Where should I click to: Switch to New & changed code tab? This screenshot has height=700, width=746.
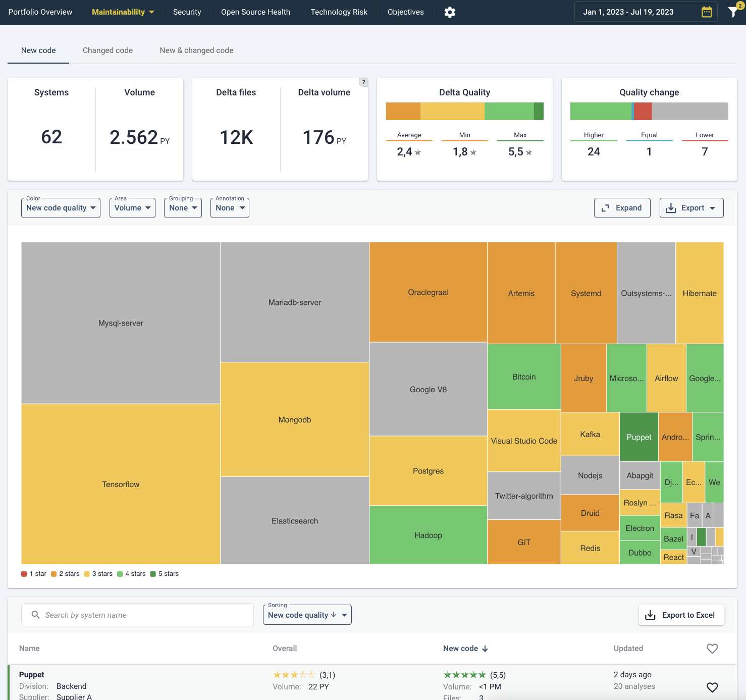pyautogui.click(x=196, y=50)
